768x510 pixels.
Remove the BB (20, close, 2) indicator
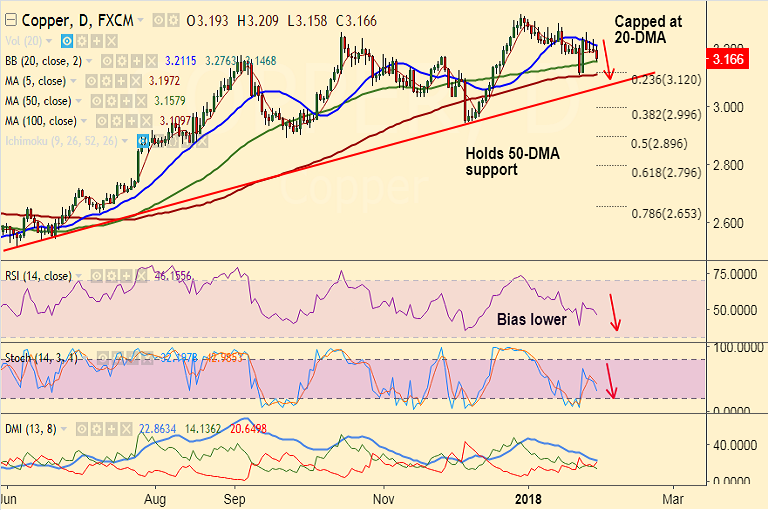point(152,61)
